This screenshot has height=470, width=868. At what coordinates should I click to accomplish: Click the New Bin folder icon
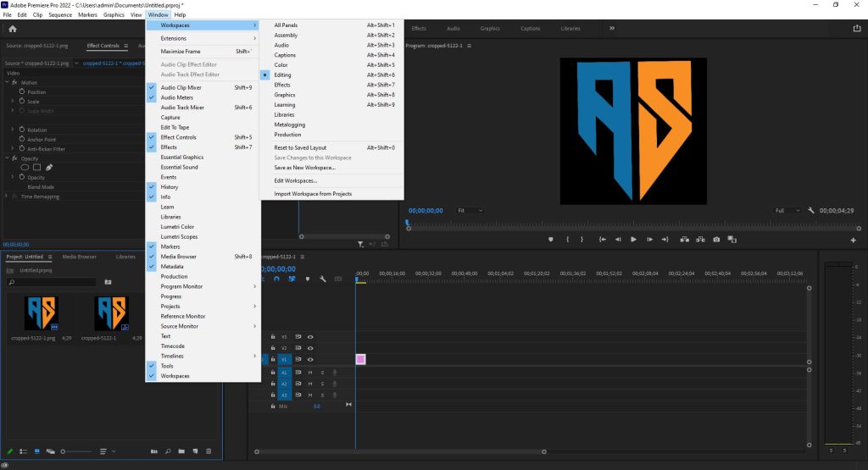pyautogui.click(x=182, y=451)
